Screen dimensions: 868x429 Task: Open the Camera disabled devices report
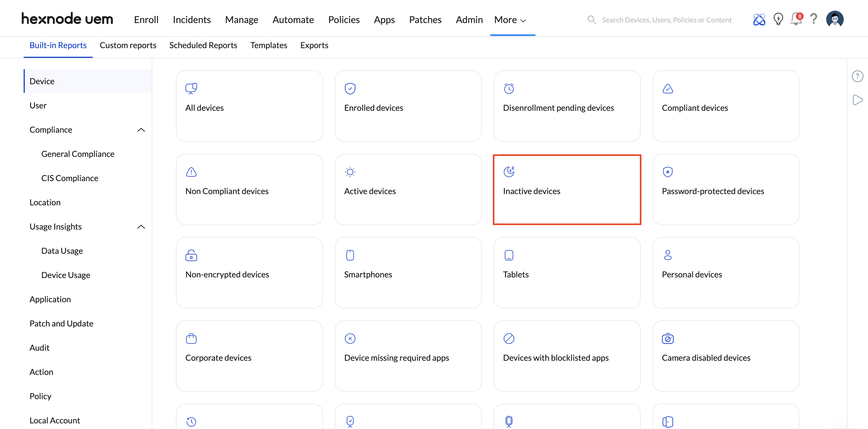coord(725,356)
